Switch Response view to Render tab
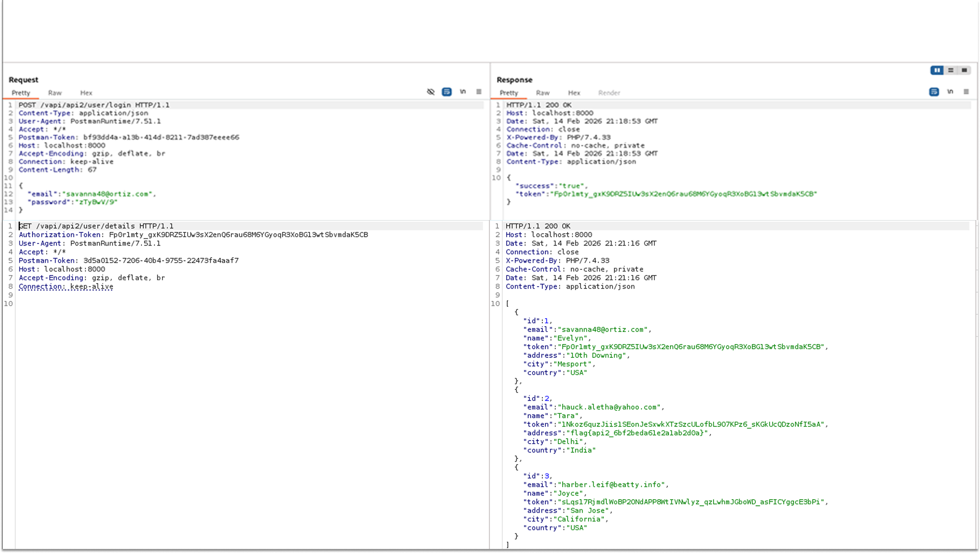 (x=608, y=93)
